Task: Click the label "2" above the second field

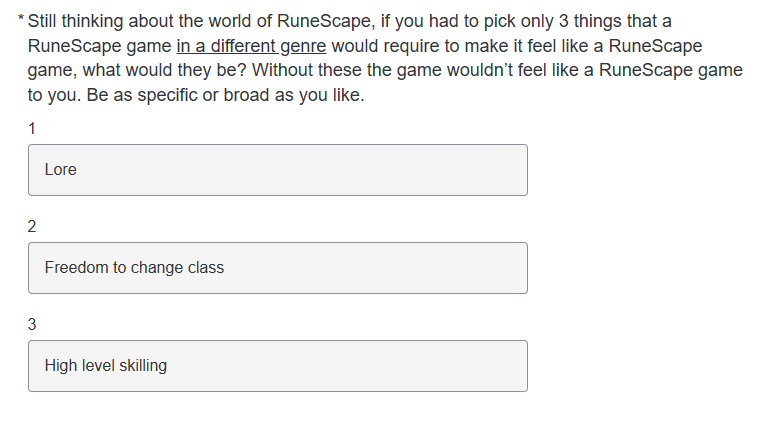Action: coord(32,226)
